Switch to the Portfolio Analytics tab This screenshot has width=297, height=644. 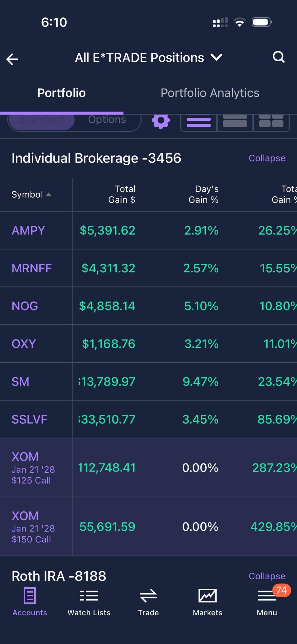(210, 93)
